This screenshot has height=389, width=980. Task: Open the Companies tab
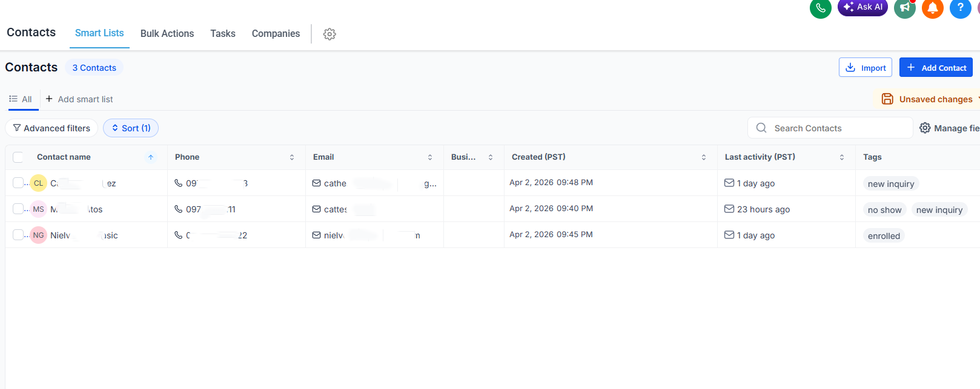pos(276,34)
